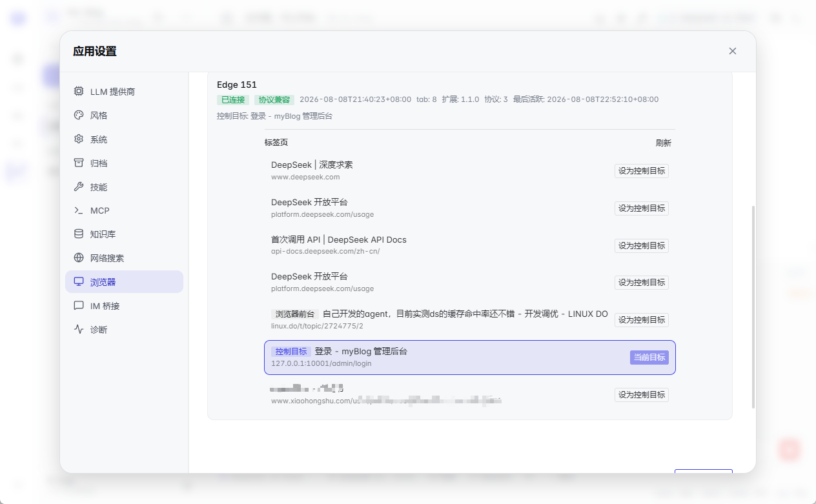Click the 控制目标: 登录 - myBlog 管理后台 summary line
816x504 pixels.
click(x=275, y=116)
